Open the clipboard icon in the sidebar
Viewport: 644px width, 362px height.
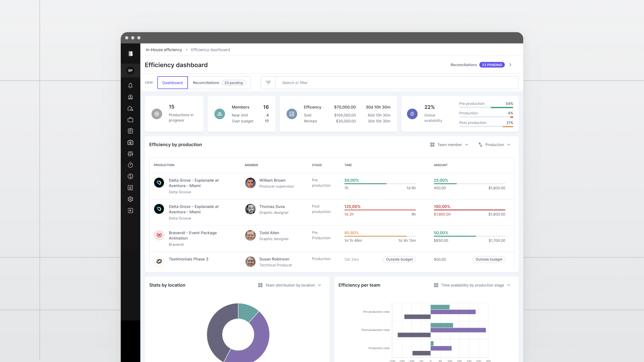click(x=130, y=131)
